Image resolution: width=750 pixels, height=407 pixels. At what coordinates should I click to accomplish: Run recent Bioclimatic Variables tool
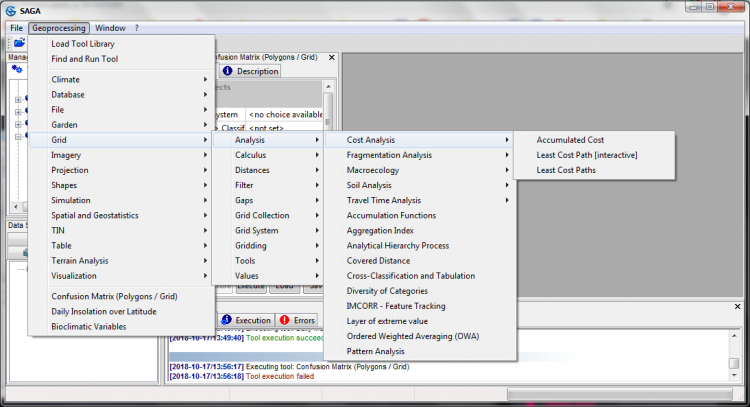tap(121, 327)
